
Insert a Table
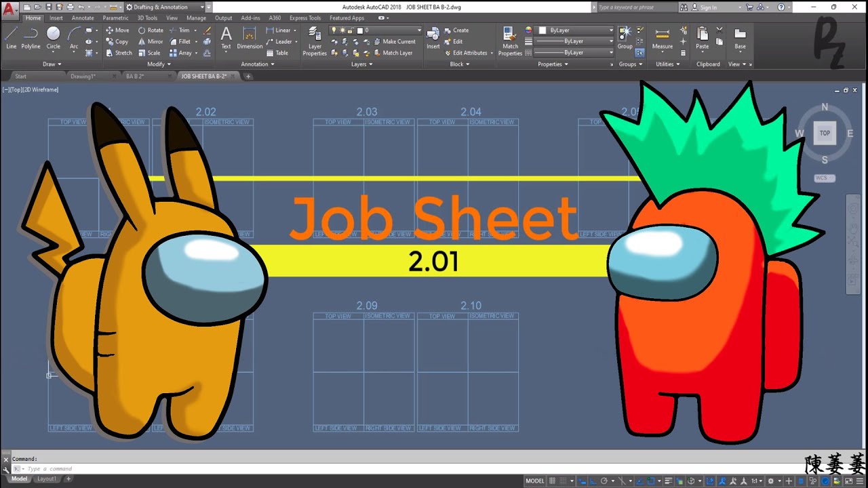[277, 53]
